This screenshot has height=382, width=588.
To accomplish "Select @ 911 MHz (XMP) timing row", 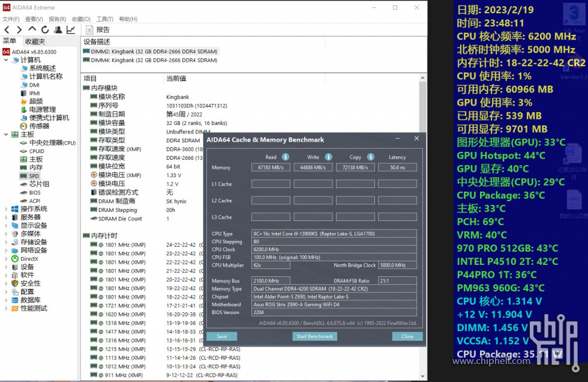I will [x=165, y=375].
